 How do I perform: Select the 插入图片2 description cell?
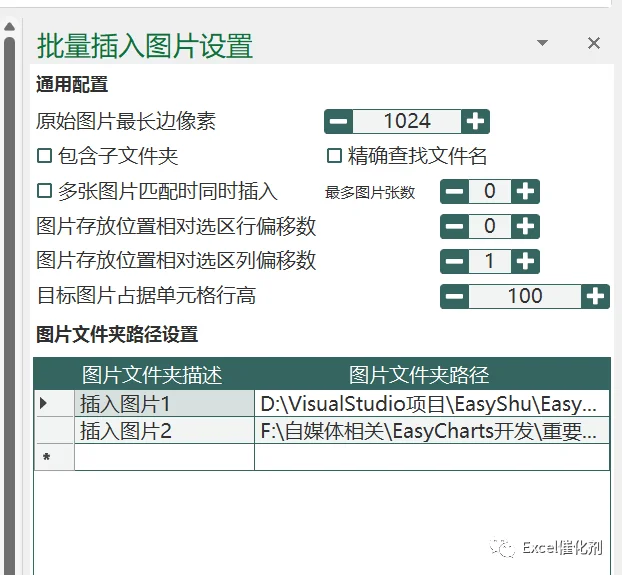click(164, 430)
